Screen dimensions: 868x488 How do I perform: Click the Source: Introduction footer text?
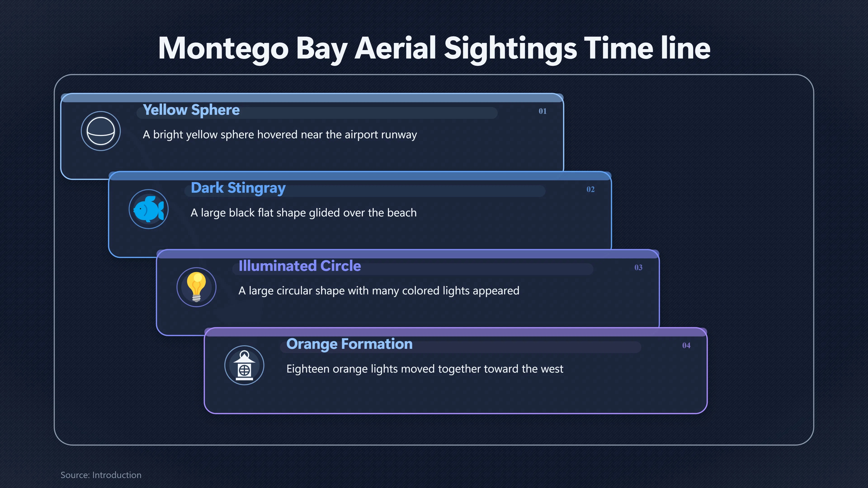pyautogui.click(x=101, y=475)
